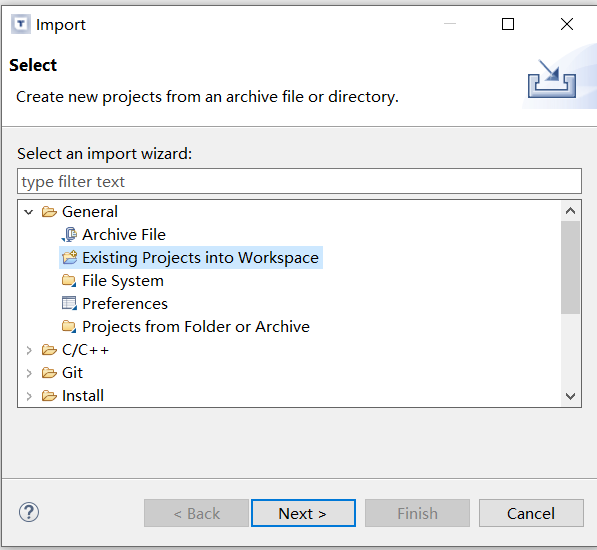
Task: Click the Projects from Folder or Archive icon
Action: tap(69, 327)
